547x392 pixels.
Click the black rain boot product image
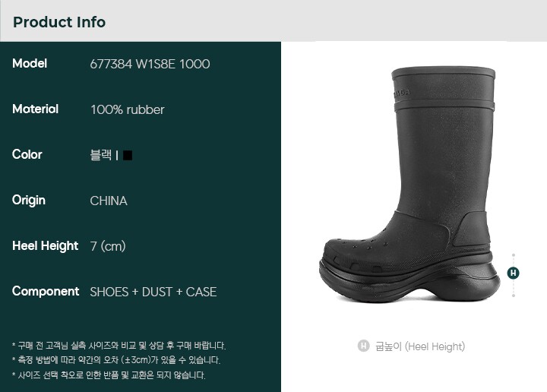pyautogui.click(x=409, y=185)
